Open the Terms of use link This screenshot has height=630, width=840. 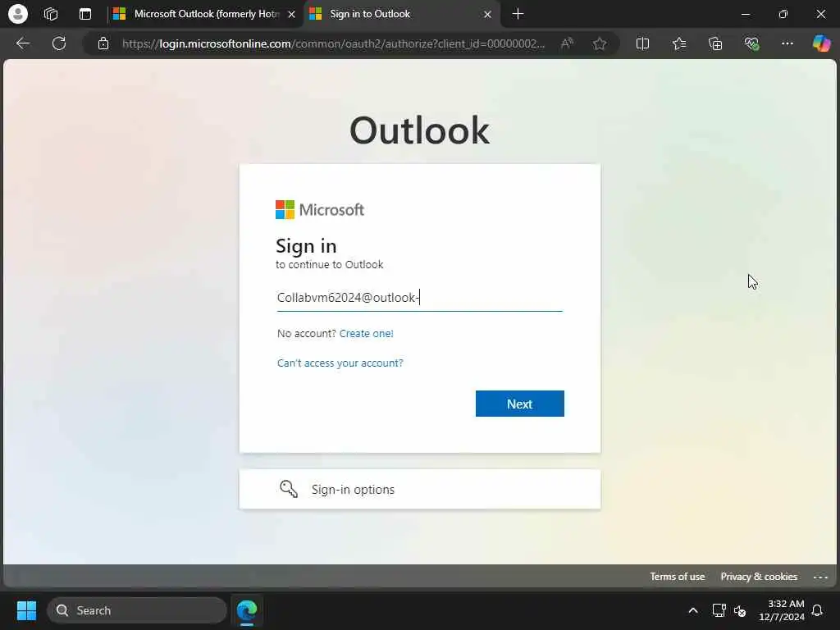click(677, 577)
